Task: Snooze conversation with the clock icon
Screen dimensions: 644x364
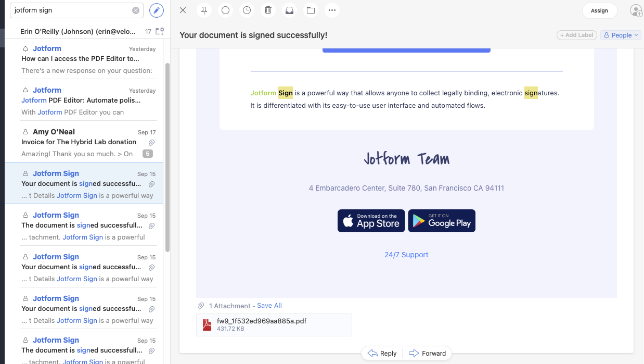Action: coord(247,10)
